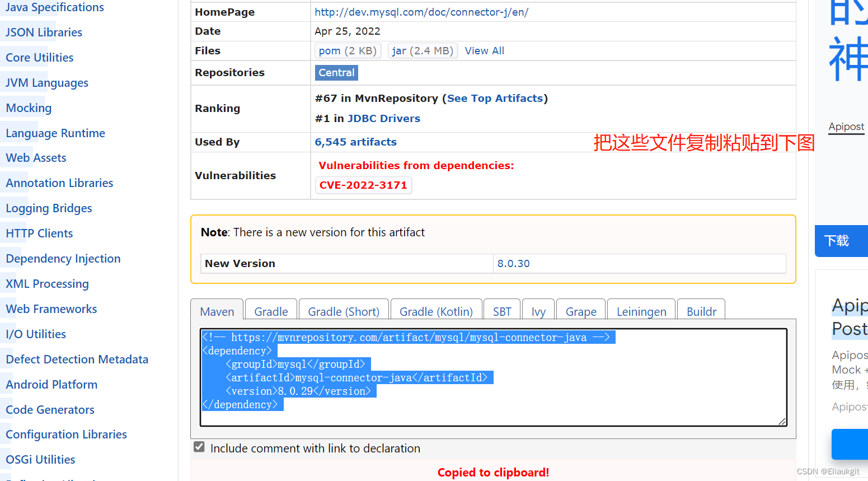Open HTTP Clients category

(x=39, y=234)
